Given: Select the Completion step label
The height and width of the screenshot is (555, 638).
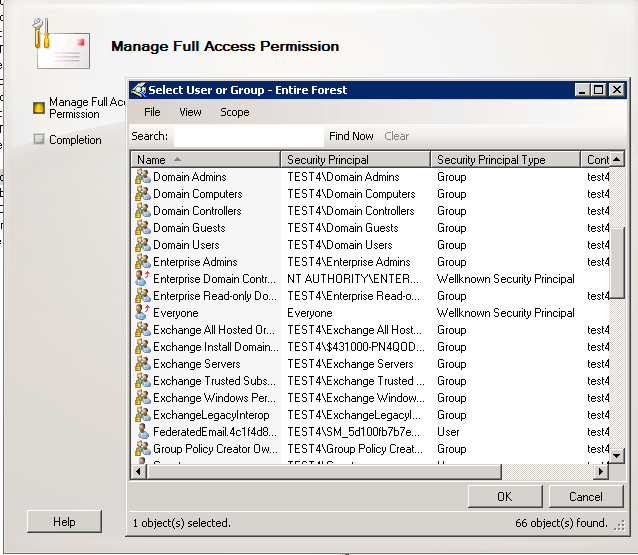Looking at the screenshot, I should point(75,140).
